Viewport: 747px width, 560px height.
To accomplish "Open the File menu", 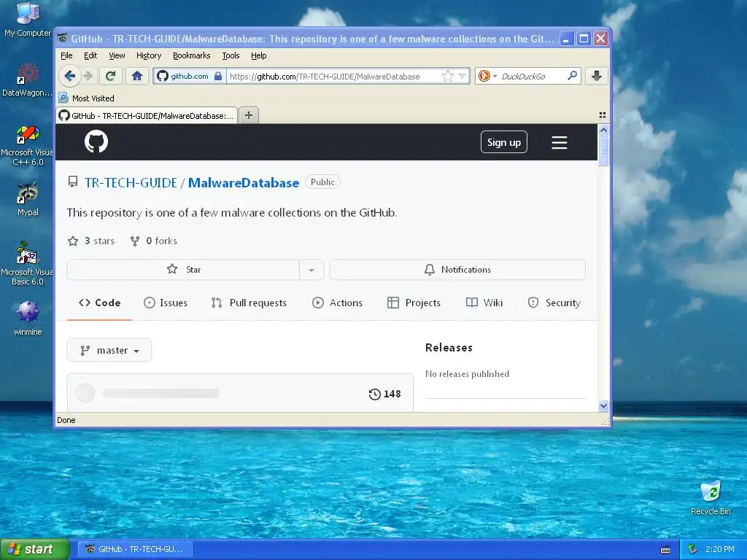I will point(66,55).
